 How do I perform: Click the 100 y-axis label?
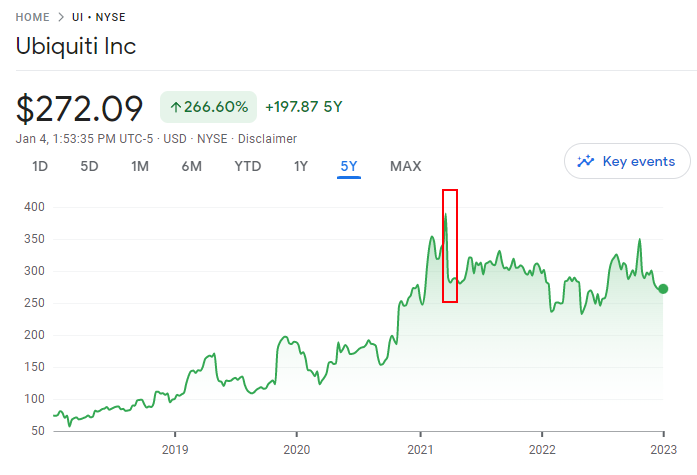34,399
